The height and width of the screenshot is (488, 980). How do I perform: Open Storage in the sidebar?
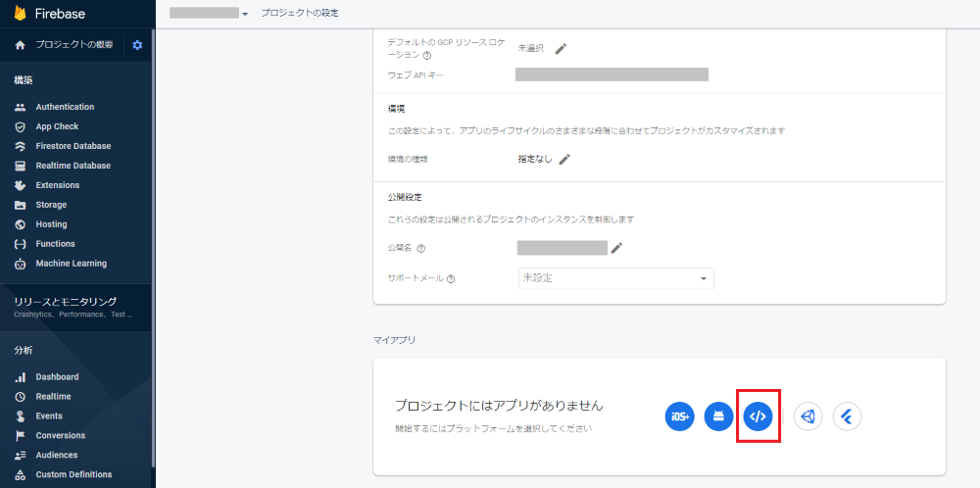[x=51, y=205]
